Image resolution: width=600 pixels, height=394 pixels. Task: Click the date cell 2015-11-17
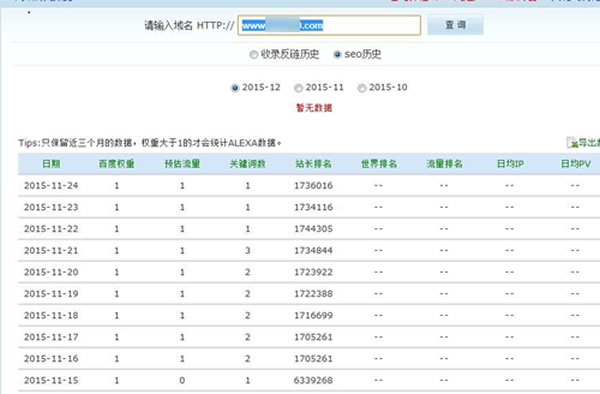coord(51,337)
